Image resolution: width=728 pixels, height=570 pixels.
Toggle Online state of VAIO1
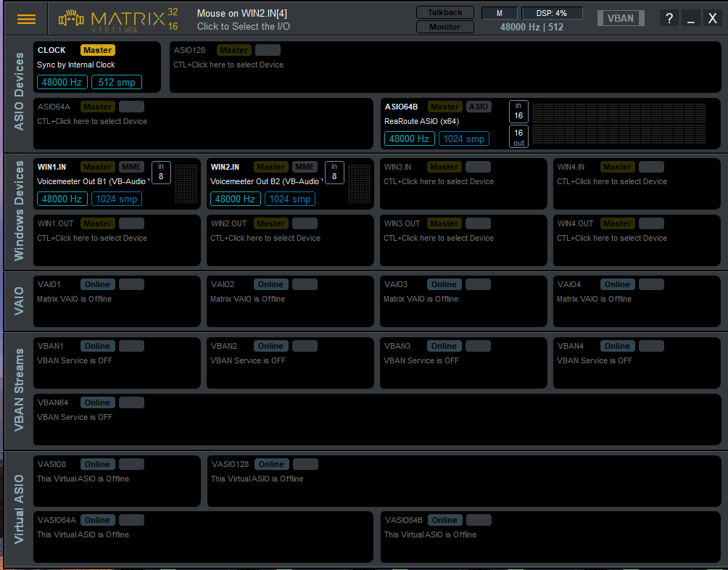pos(97,284)
